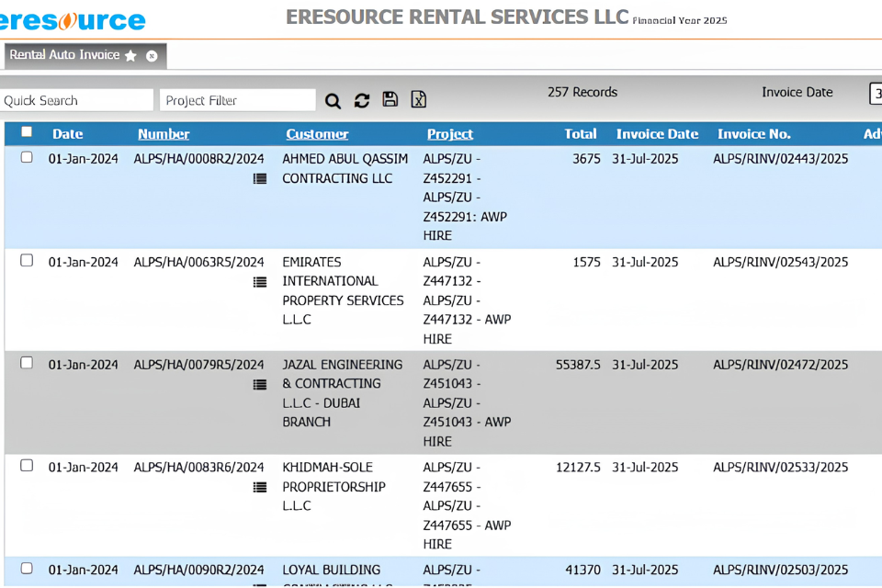
Task: Click customer KHIDMAH-SOLE PROPRIETORSHIP L.L.C
Action: click(334, 487)
